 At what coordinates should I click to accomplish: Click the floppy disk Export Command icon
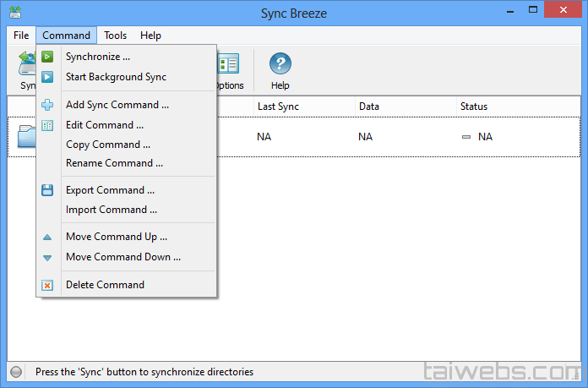tap(47, 190)
